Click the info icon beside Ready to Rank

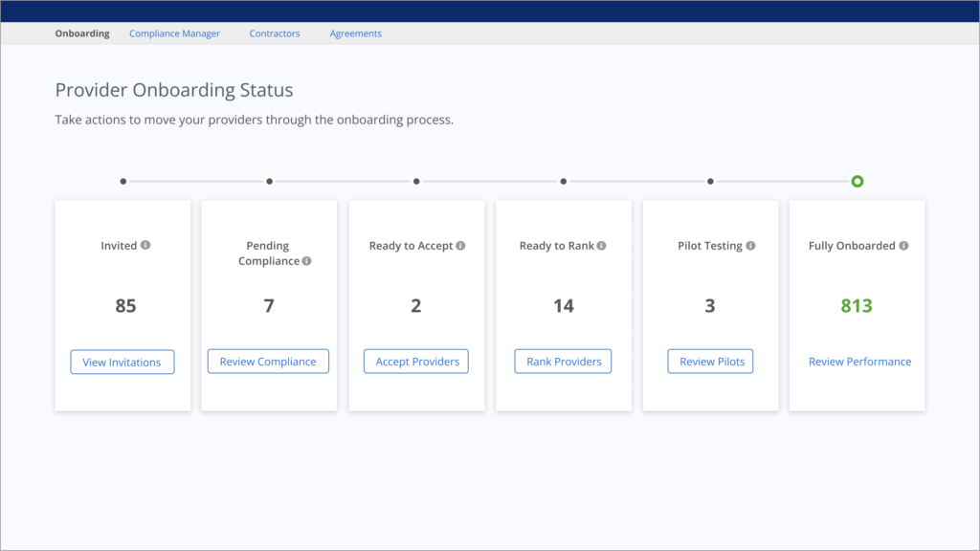[x=601, y=246]
